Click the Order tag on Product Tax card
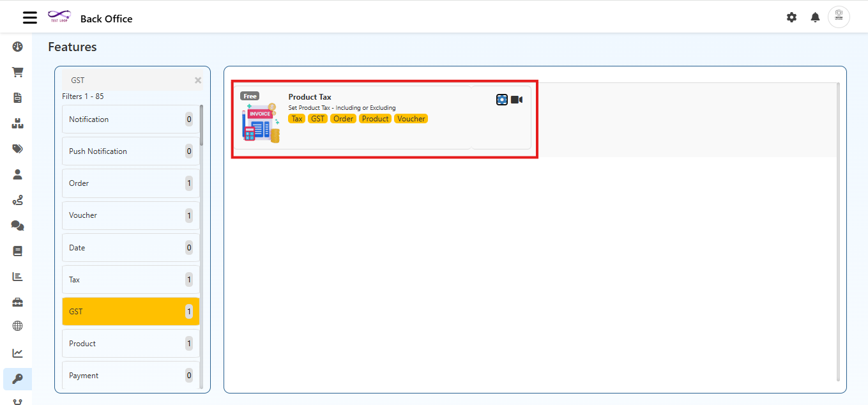868x405 pixels. tap(343, 118)
